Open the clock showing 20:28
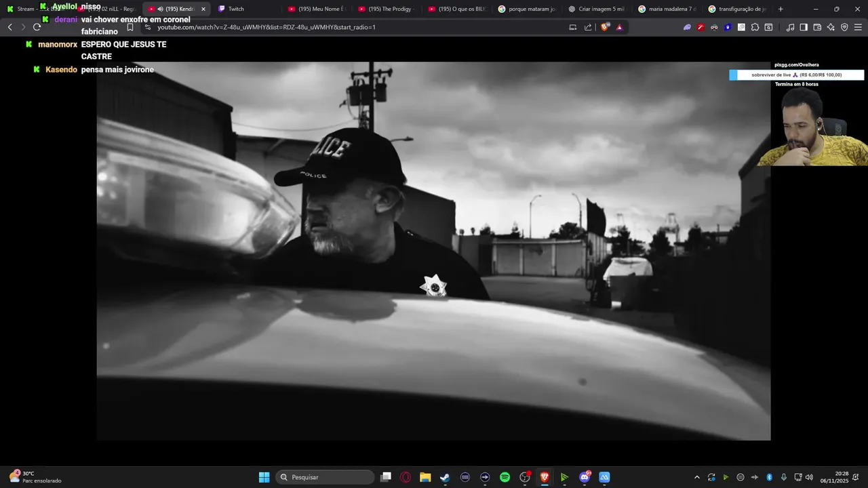Screen dimensions: 868x488 (x=834, y=477)
